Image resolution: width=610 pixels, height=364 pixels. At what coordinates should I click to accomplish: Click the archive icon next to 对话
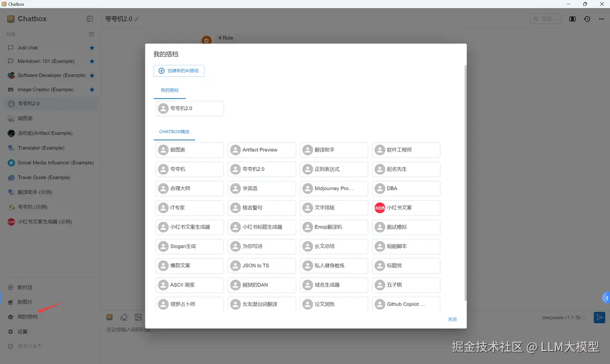coord(91,34)
